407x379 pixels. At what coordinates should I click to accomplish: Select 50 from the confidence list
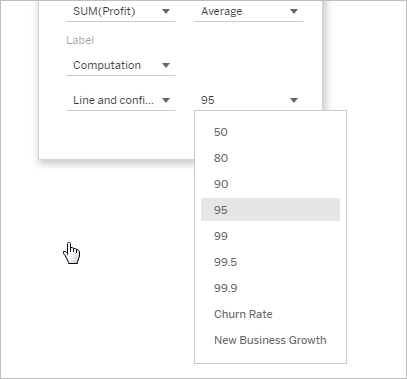(x=270, y=132)
